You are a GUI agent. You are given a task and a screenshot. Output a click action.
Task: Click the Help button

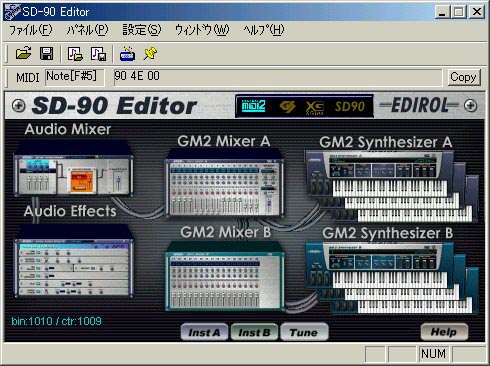[x=444, y=332]
